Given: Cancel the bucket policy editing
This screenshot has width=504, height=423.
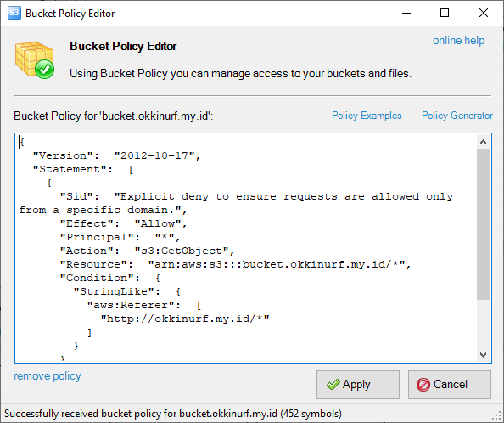Looking at the screenshot, I should point(450,385).
